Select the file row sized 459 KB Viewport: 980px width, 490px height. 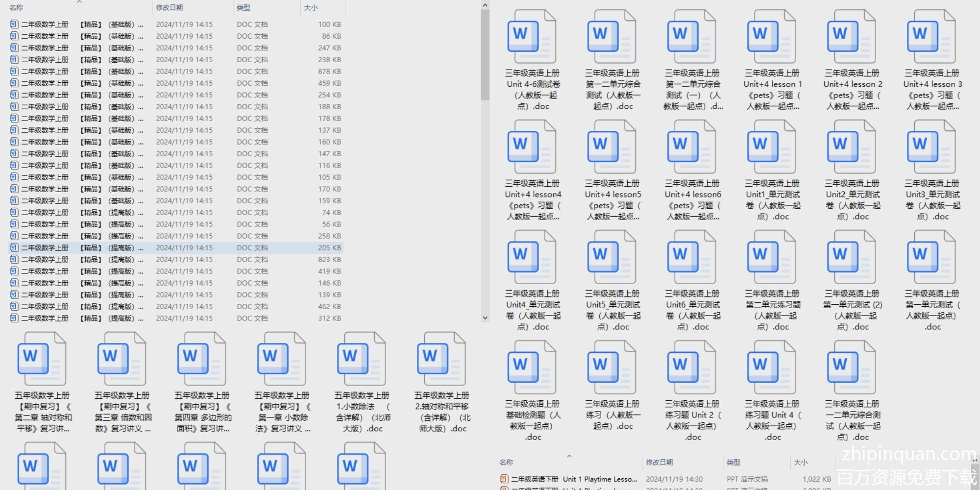click(175, 83)
